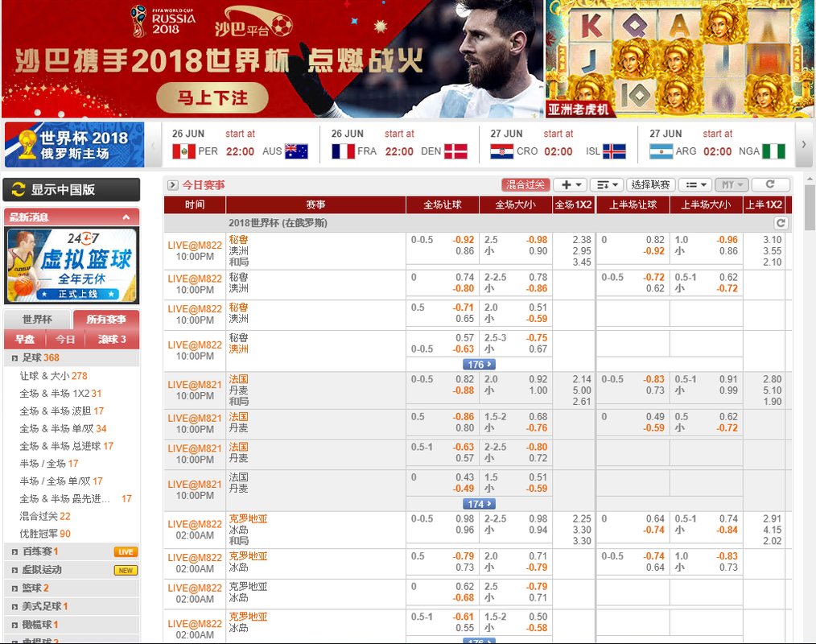The height and width of the screenshot is (644, 816).
Task: Switch to the 所有赛事 tab
Action: pyautogui.click(x=106, y=319)
